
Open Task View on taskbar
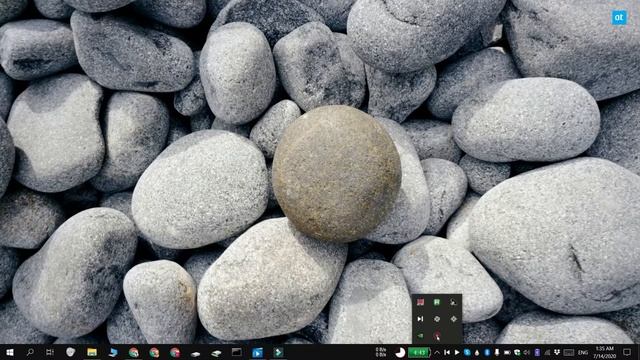click(x=50, y=352)
